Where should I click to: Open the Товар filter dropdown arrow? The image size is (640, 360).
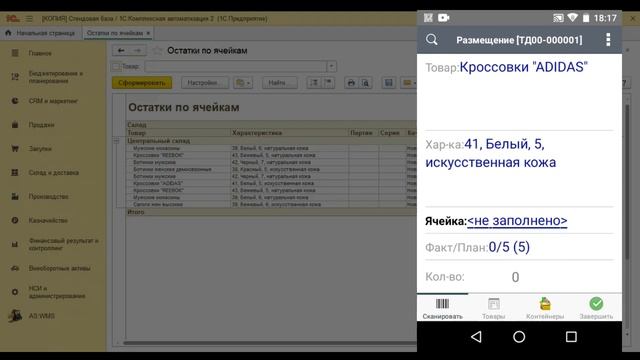[331, 66]
